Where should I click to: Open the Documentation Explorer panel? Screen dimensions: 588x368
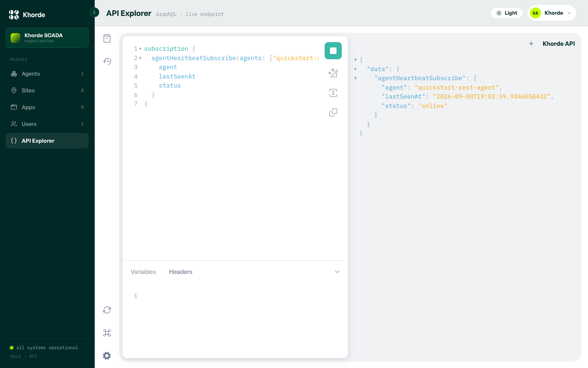click(107, 38)
